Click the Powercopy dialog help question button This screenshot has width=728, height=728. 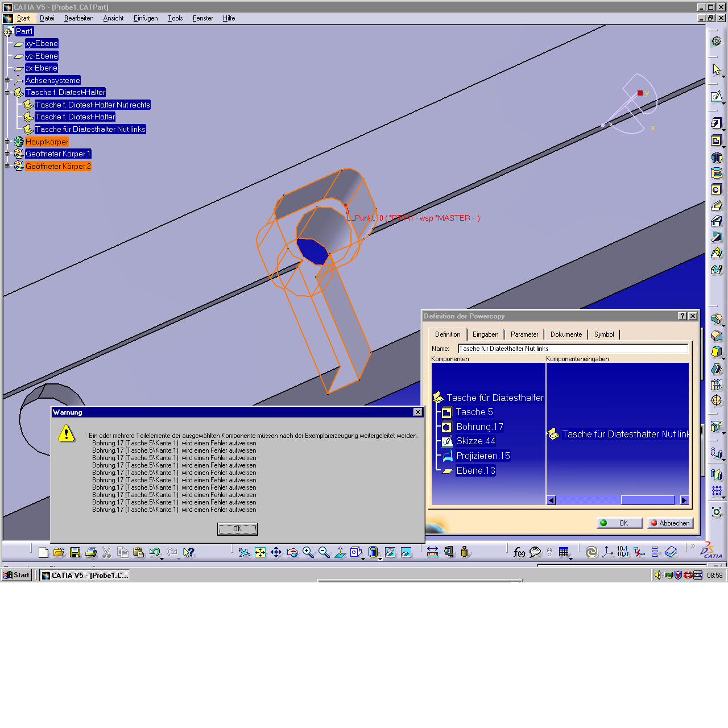pyautogui.click(x=682, y=316)
